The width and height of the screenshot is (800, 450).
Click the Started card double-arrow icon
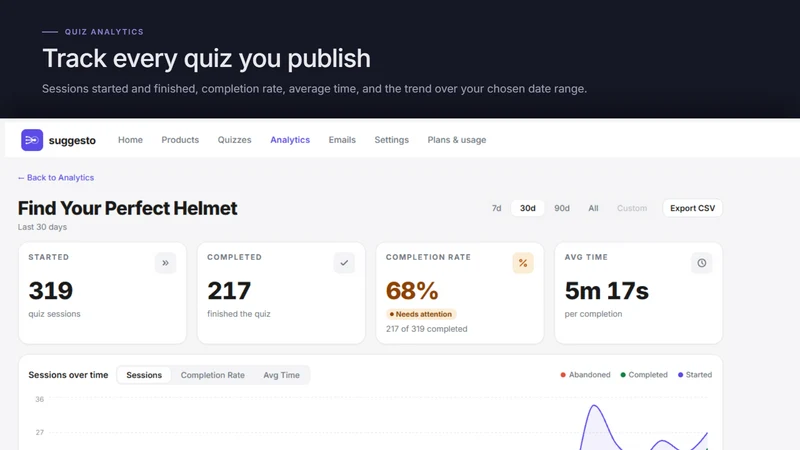point(165,263)
